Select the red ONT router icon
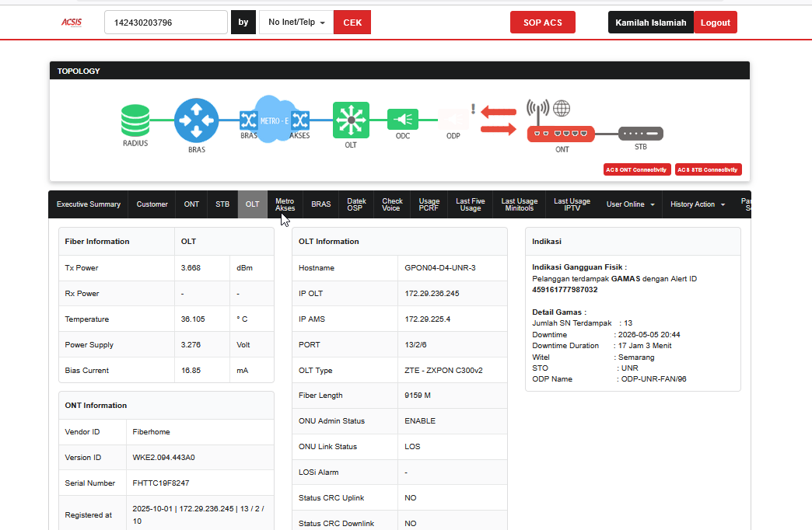This screenshot has width=812, height=530. [561, 134]
